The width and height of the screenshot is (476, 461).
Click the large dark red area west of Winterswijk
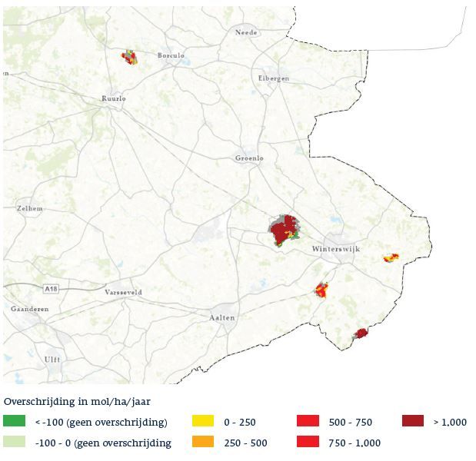[x=285, y=230]
